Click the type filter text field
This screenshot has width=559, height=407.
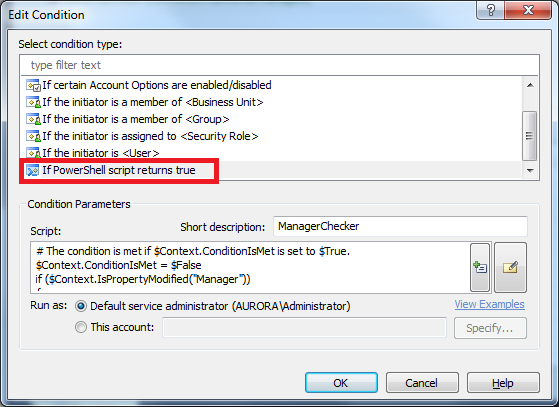[280, 65]
